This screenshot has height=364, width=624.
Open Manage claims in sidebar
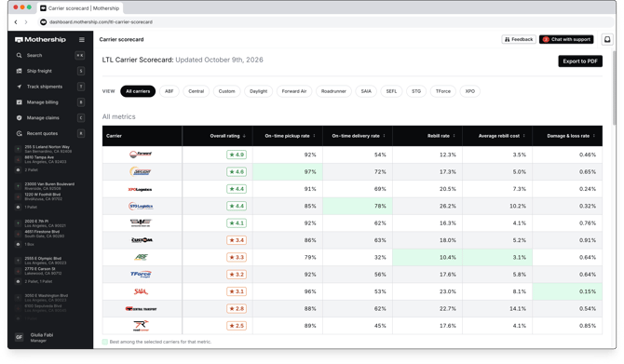(x=49, y=117)
